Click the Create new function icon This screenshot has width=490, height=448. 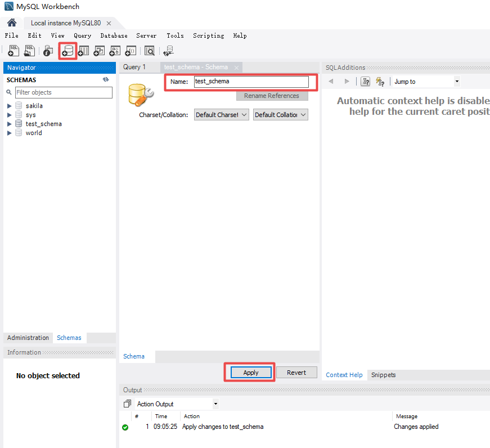[131, 51]
